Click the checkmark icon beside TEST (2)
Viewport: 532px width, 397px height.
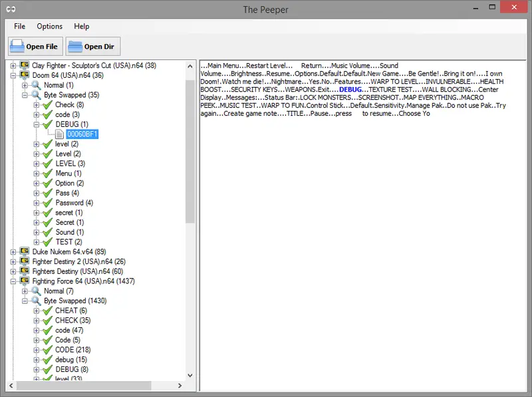[47, 242]
